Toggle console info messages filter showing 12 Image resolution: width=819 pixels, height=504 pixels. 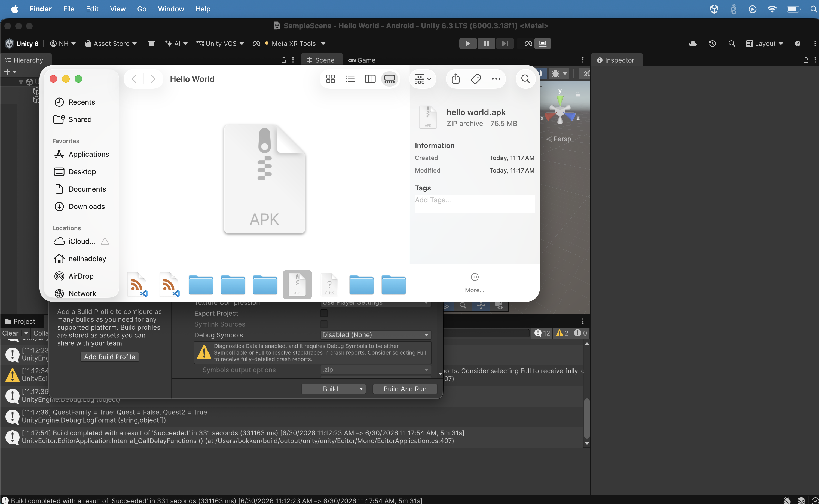(542, 333)
